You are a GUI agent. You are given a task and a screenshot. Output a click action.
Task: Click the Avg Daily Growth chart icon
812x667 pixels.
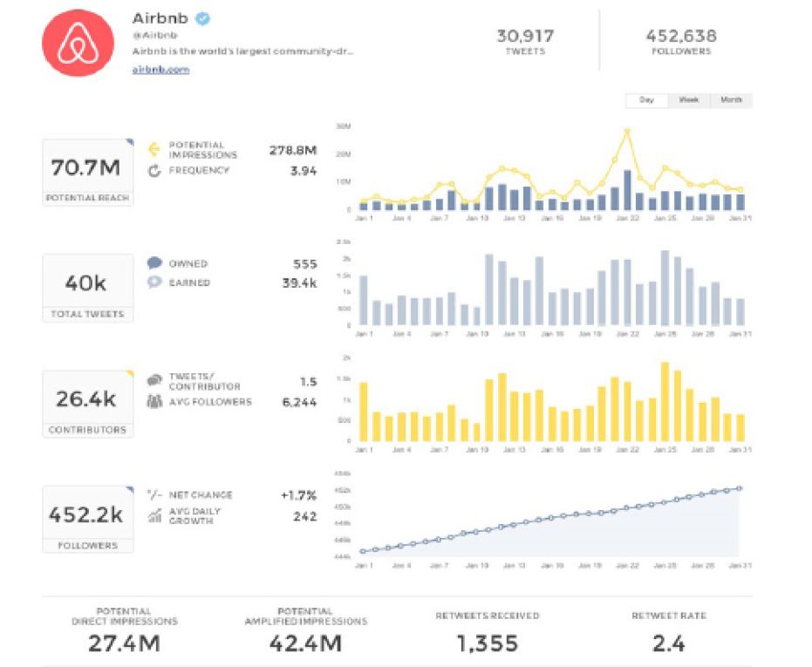click(x=154, y=515)
